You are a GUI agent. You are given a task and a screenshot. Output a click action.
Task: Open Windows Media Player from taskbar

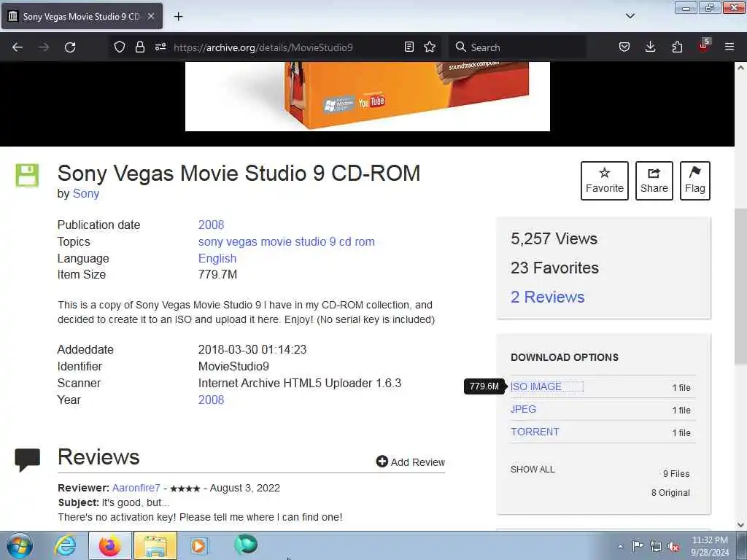click(199, 545)
